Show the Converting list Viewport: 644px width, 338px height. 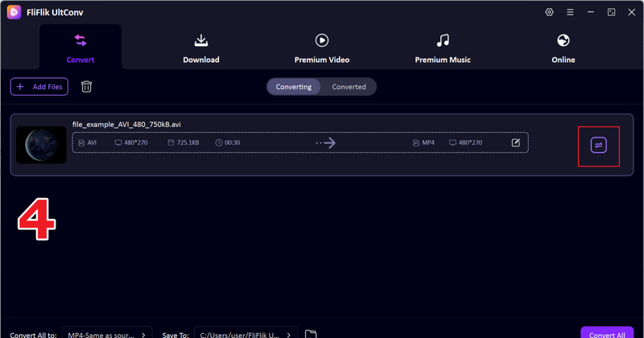point(294,87)
